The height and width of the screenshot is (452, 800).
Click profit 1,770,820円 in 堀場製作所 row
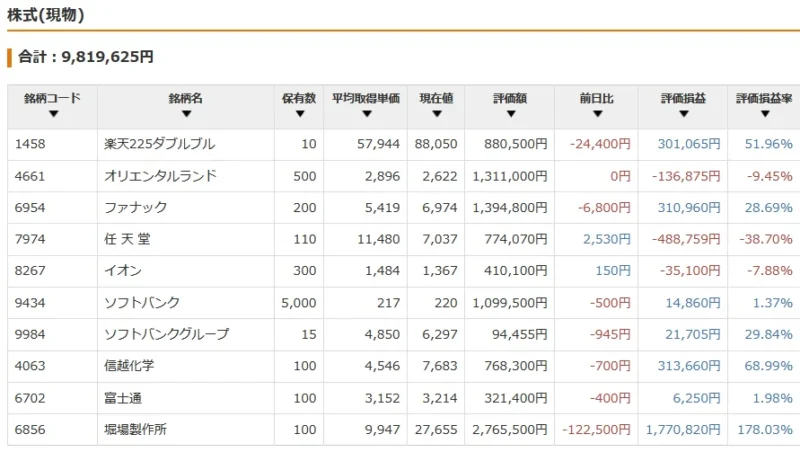coord(683,430)
